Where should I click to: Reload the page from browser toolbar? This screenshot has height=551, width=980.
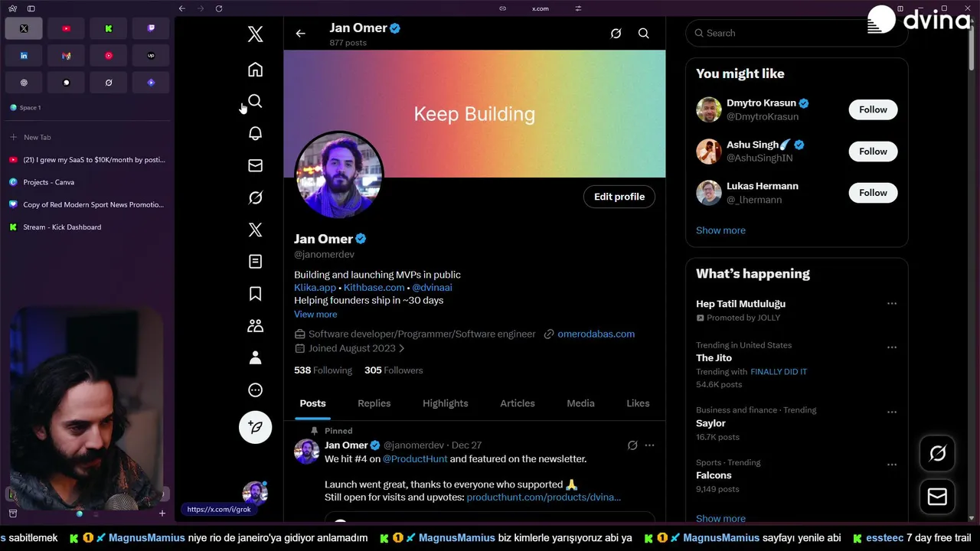pyautogui.click(x=219, y=8)
